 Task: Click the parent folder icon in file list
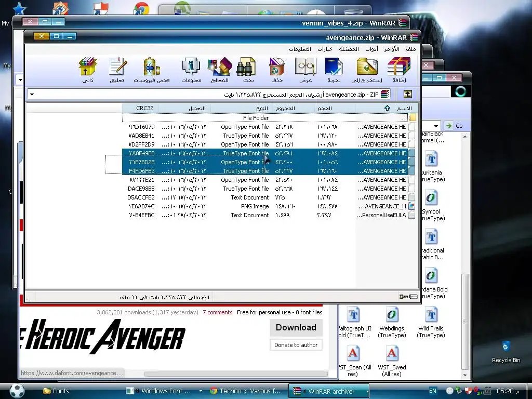pyautogui.click(x=412, y=118)
